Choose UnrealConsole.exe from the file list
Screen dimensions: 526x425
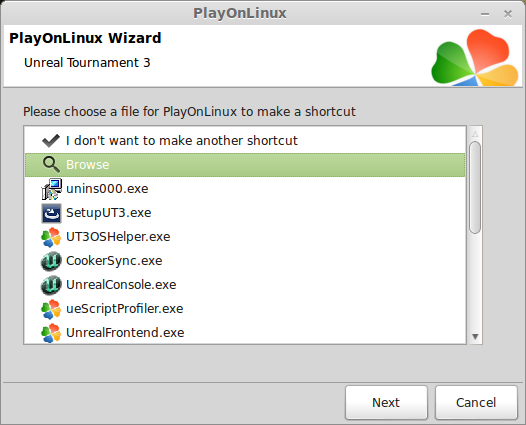[x=245, y=285]
